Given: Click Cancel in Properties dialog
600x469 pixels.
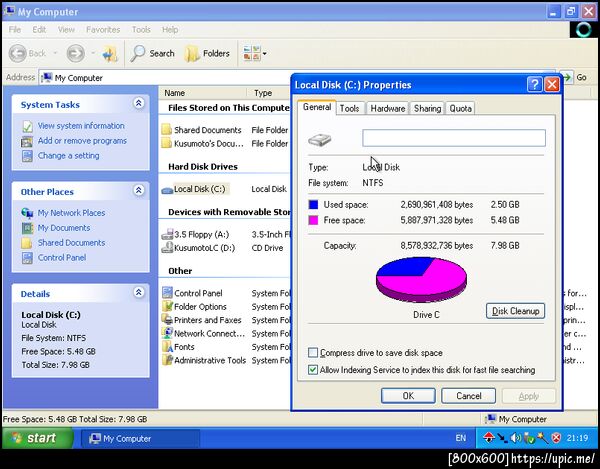Looking at the screenshot, I should tap(468, 396).
